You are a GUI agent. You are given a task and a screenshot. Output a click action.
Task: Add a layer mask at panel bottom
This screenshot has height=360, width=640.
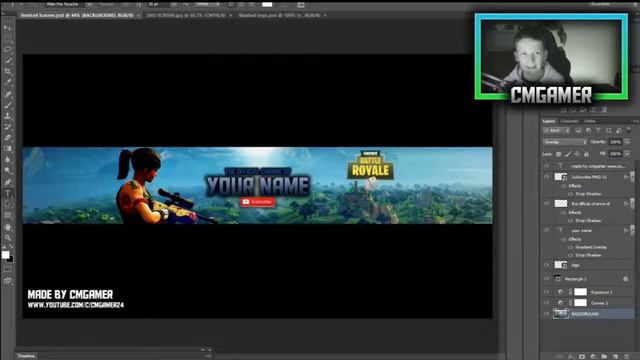(582, 356)
